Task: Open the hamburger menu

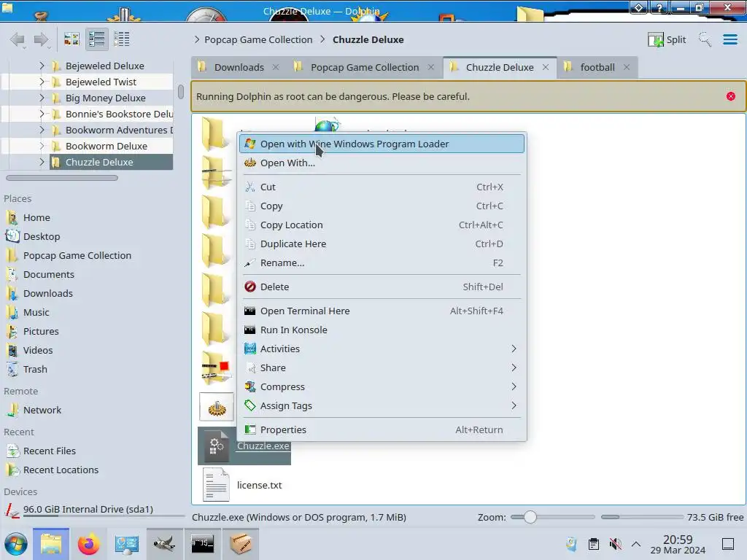Action: tap(729, 39)
